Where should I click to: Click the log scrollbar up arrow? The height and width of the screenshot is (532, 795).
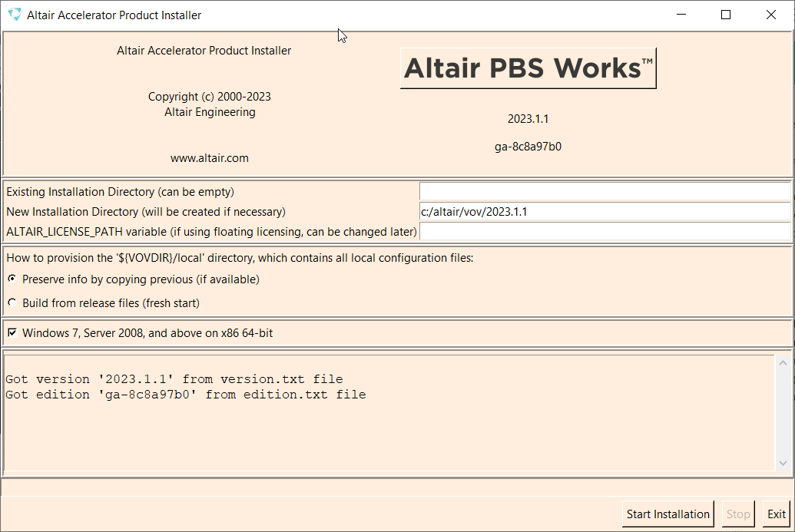pyautogui.click(x=783, y=363)
